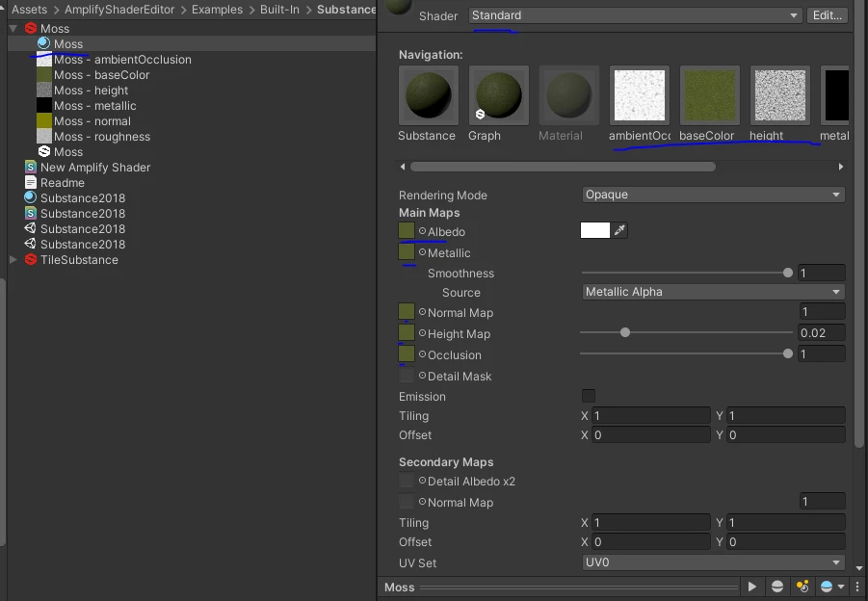Open the height navigation thumbnail
868x601 pixels.
pyautogui.click(x=780, y=95)
